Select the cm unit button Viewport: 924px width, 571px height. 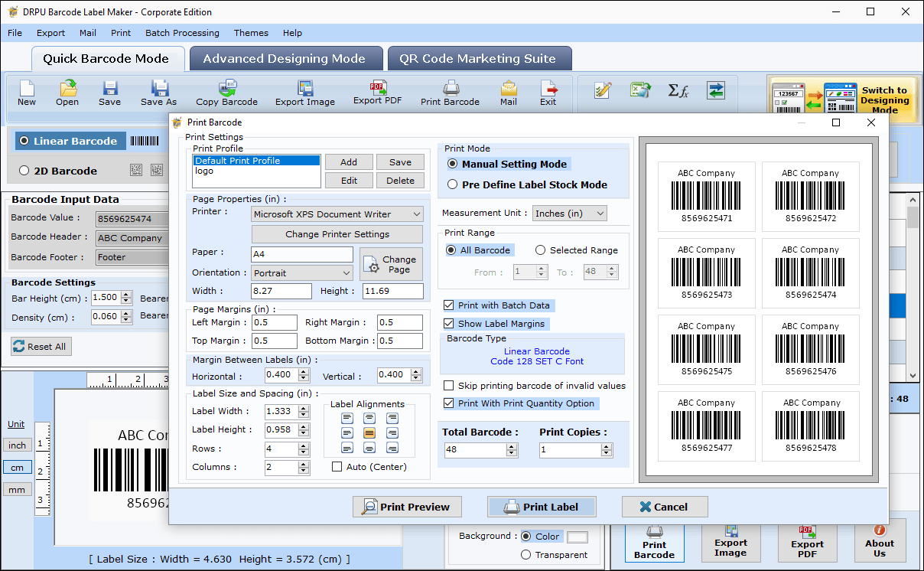(17, 468)
